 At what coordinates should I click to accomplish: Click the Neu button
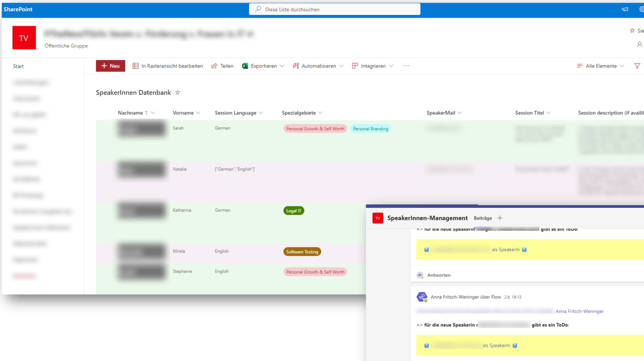[x=110, y=66]
